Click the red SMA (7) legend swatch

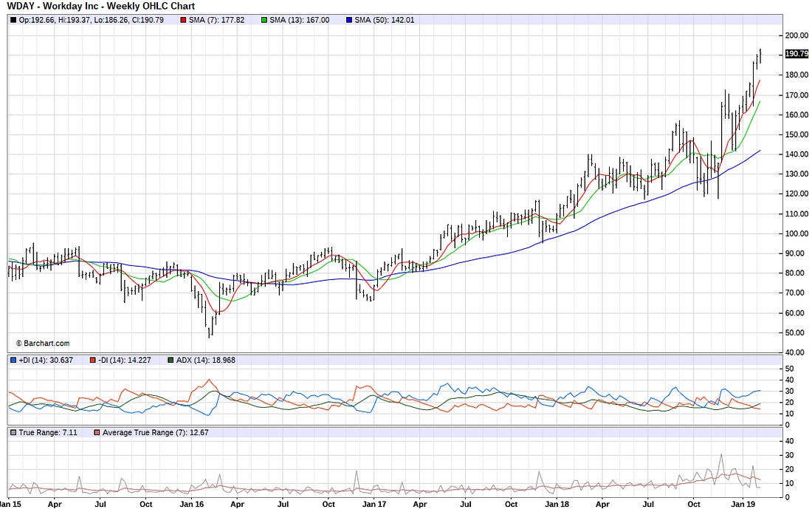[x=183, y=20]
